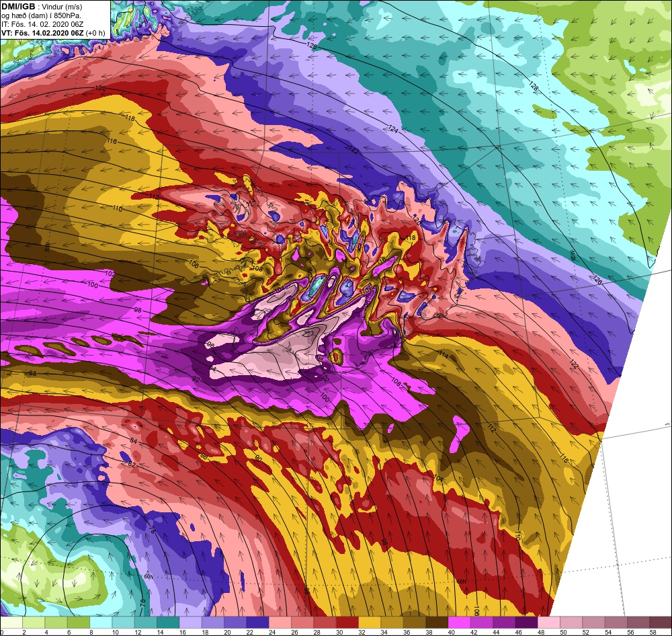
Task: Click the legend scale number 24
Action: 273,632
